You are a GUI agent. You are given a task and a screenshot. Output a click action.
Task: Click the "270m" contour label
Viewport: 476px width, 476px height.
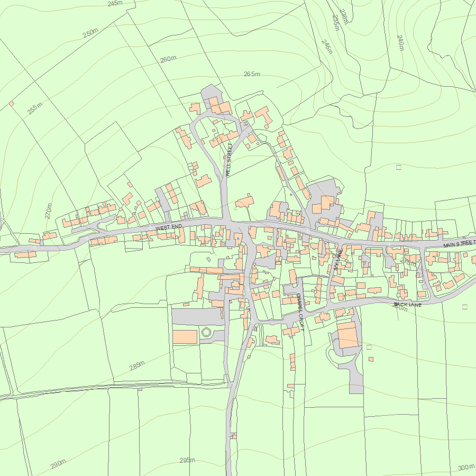point(48,211)
